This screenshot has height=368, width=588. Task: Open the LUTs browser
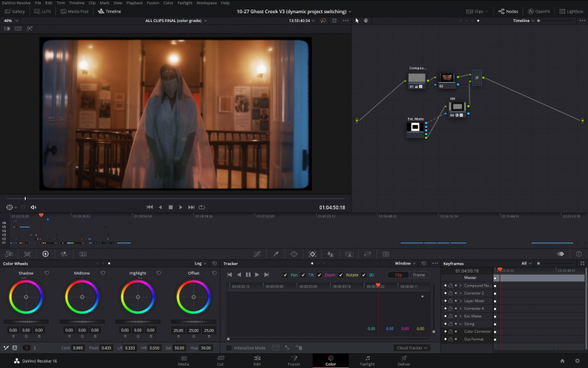43,12
